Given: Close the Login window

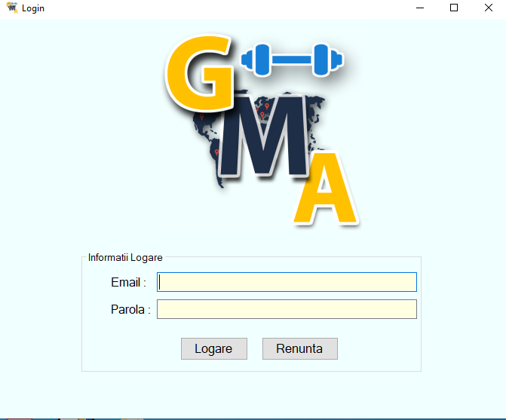Looking at the screenshot, I should (488, 8).
